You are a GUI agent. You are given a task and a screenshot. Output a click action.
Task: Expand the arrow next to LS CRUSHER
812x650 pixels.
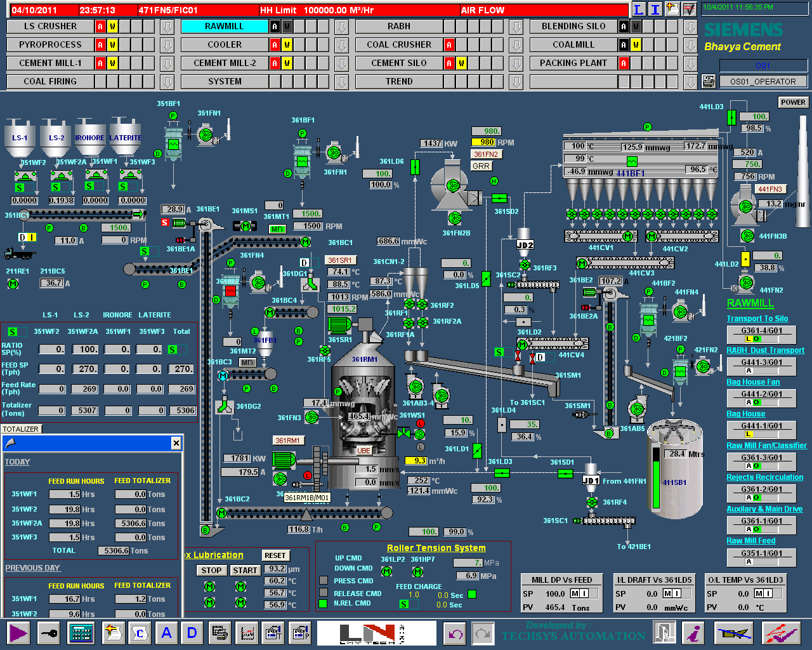(167, 27)
